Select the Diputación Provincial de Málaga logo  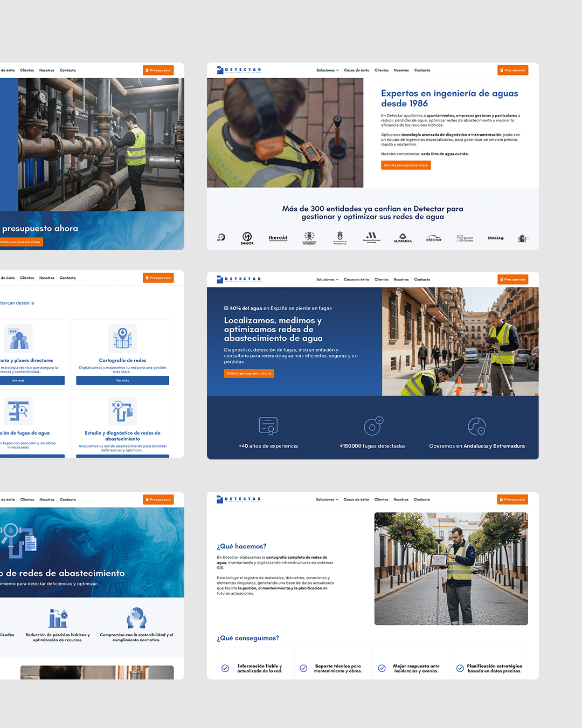(x=371, y=238)
